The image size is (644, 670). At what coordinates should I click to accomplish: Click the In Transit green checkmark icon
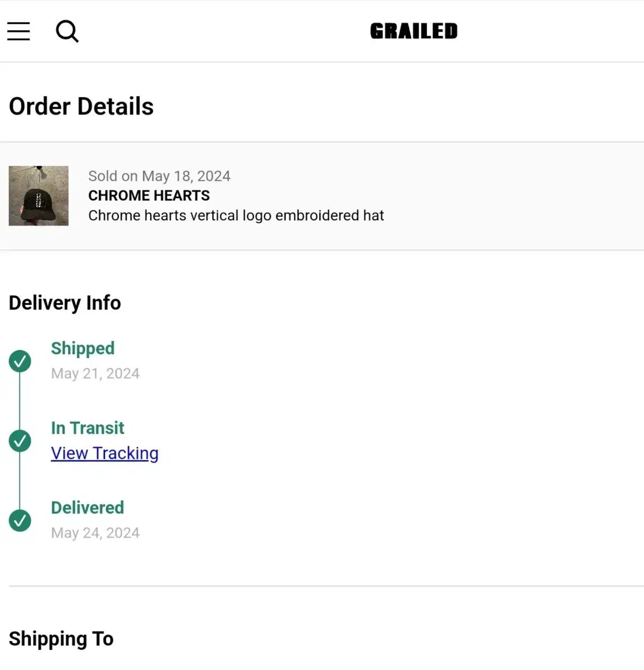point(20,441)
